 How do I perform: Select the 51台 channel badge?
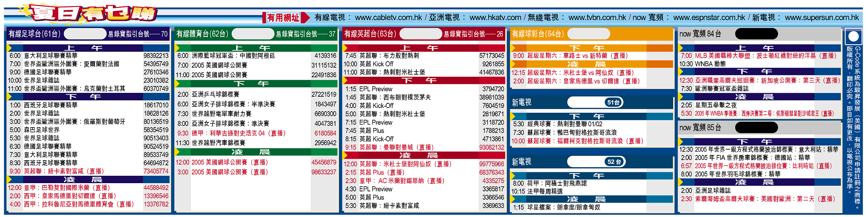pos(613,102)
